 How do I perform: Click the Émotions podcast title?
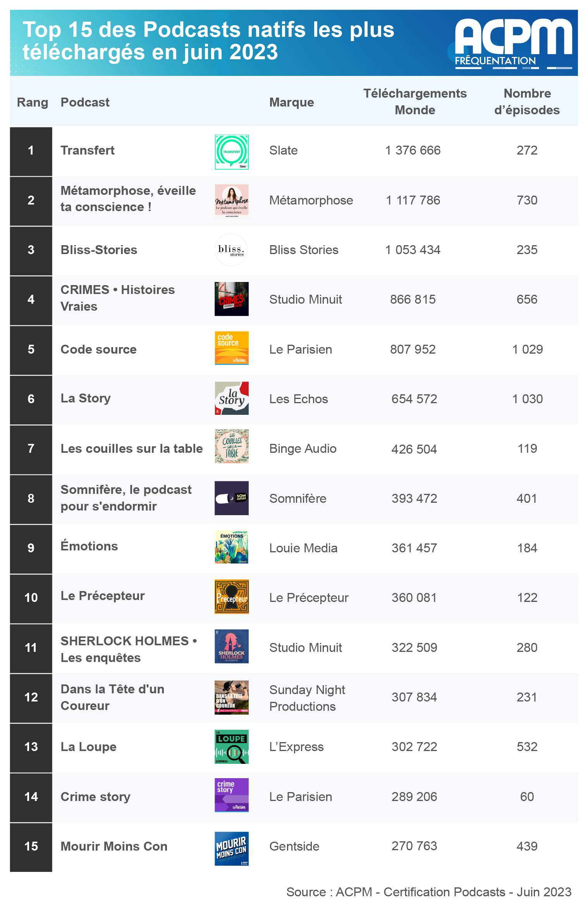(89, 546)
